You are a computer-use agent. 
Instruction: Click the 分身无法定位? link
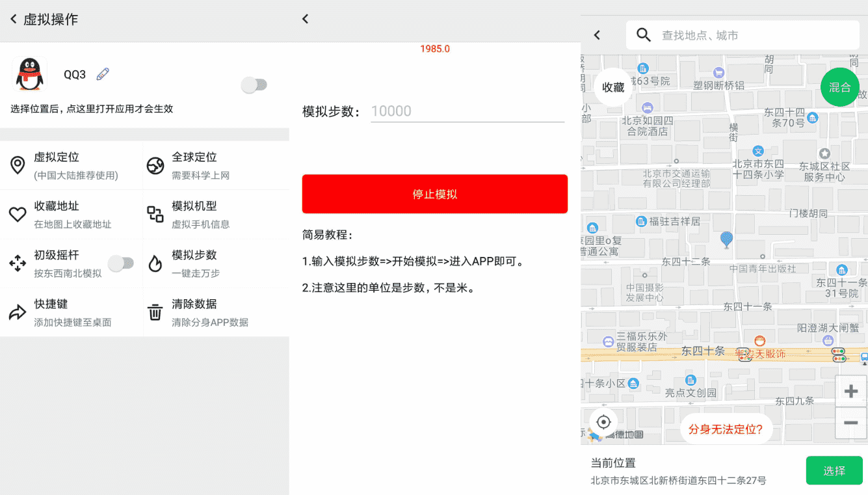tap(726, 429)
